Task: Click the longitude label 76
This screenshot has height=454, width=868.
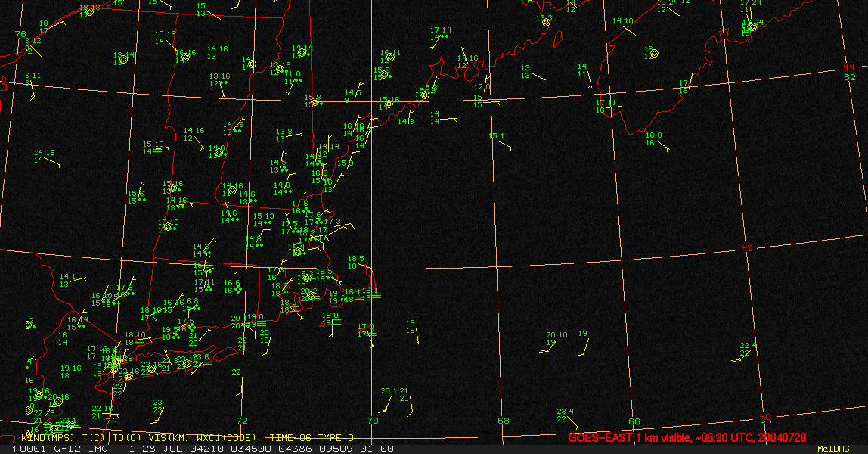Action: 20,34
